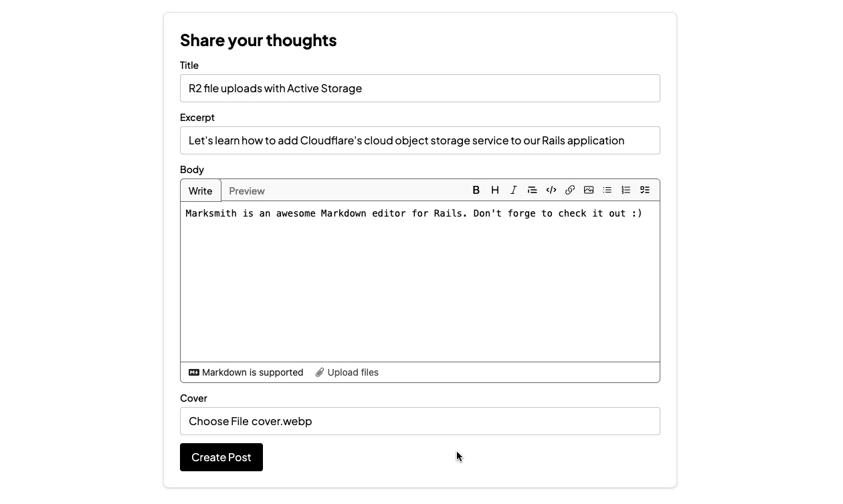The width and height of the screenshot is (843, 504).
Task: Switch to the Write tab
Action: click(200, 191)
